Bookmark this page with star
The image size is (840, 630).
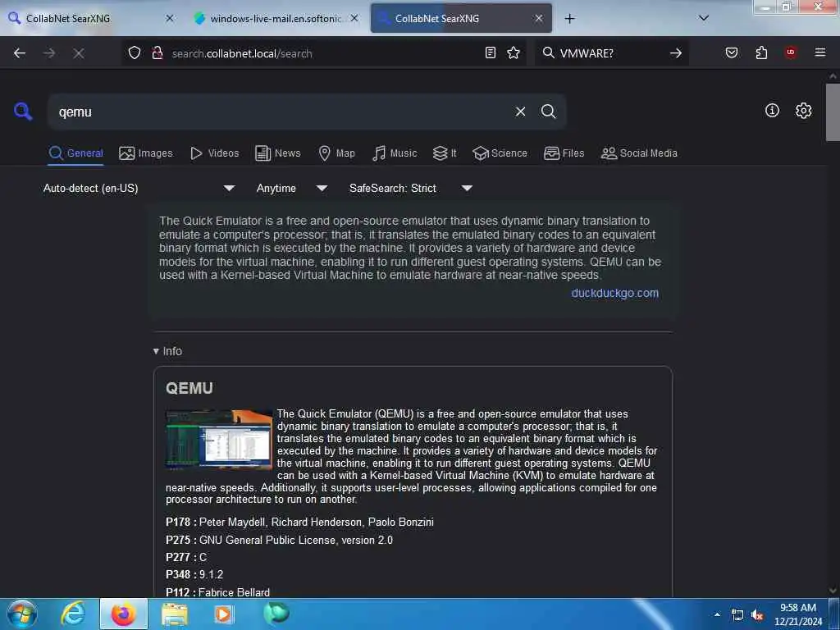514,52
